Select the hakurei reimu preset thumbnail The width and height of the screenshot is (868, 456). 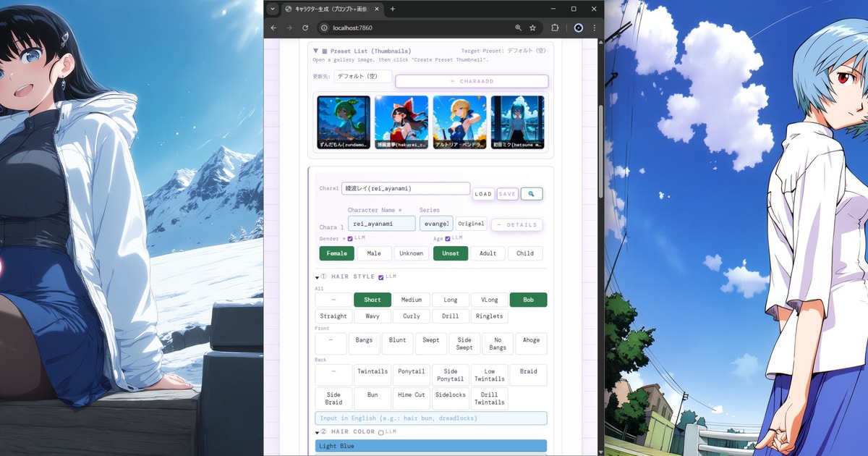(401, 122)
